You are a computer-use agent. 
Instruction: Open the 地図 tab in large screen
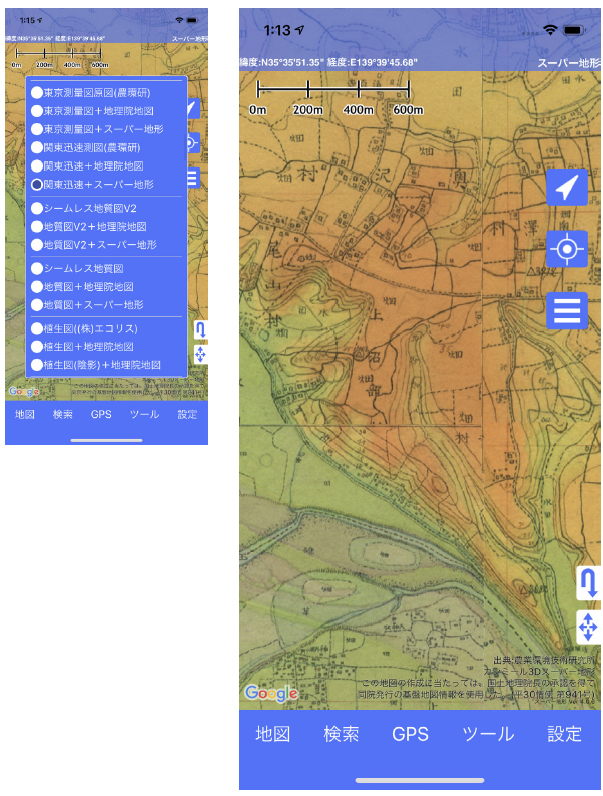(273, 734)
